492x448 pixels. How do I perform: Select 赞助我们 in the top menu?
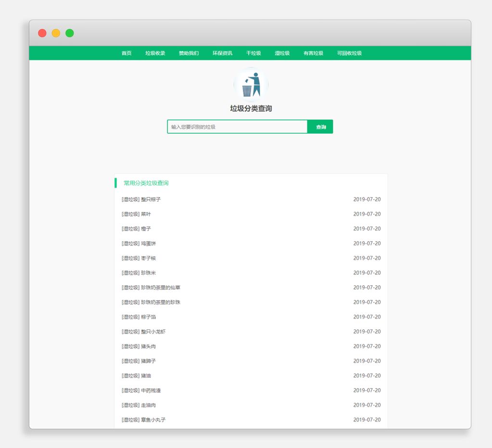point(189,53)
